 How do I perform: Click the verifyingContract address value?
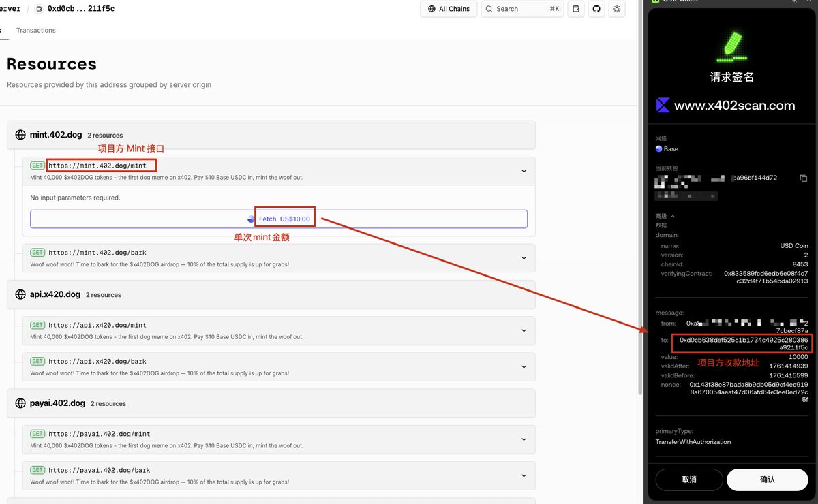(766, 277)
